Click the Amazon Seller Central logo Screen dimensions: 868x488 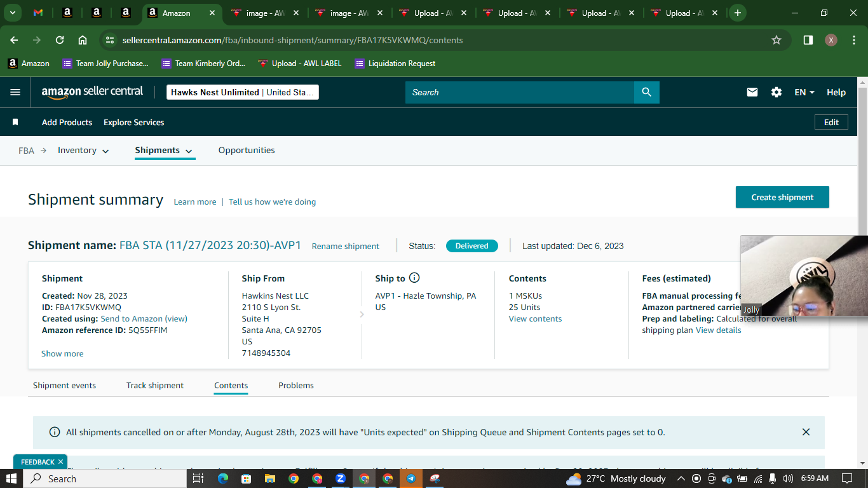[x=93, y=92]
